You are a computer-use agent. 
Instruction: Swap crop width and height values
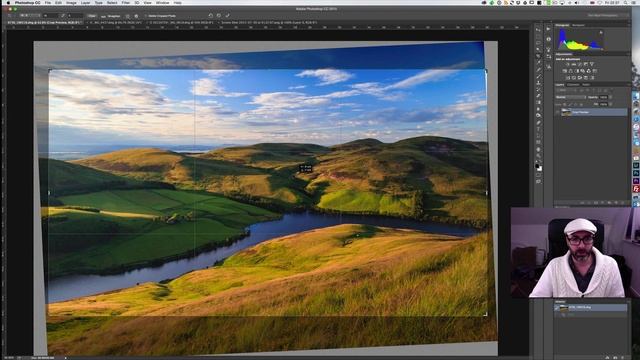point(62,16)
